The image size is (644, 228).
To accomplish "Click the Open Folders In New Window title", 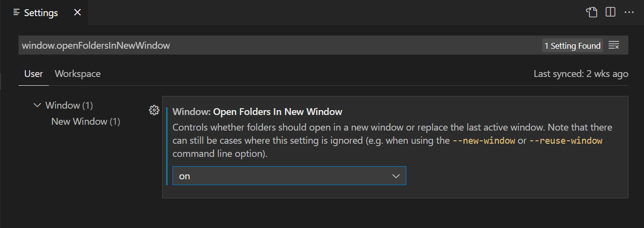I will click(278, 112).
